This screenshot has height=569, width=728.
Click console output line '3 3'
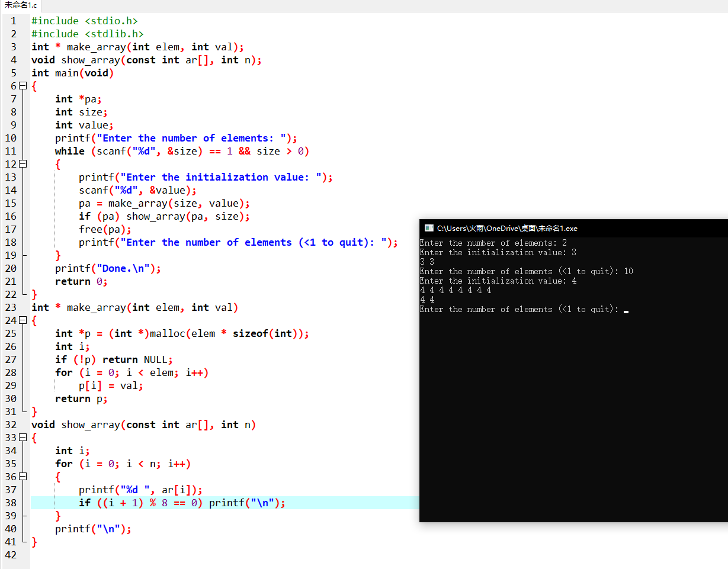427,262
